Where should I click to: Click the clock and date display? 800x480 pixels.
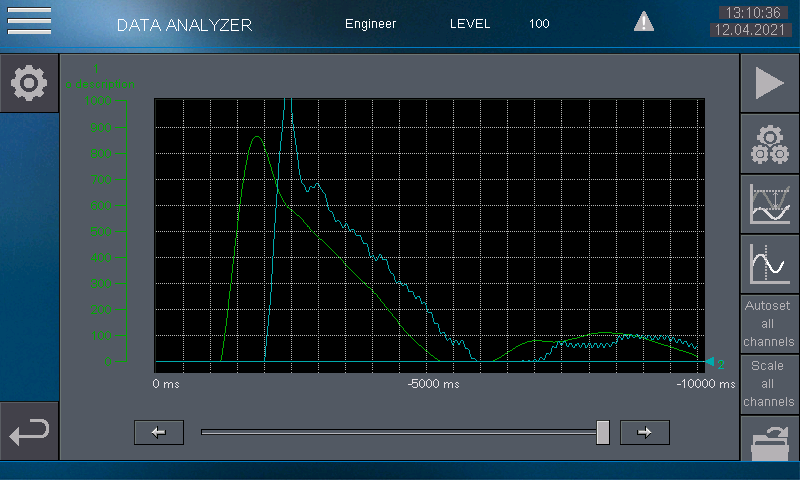click(752, 22)
